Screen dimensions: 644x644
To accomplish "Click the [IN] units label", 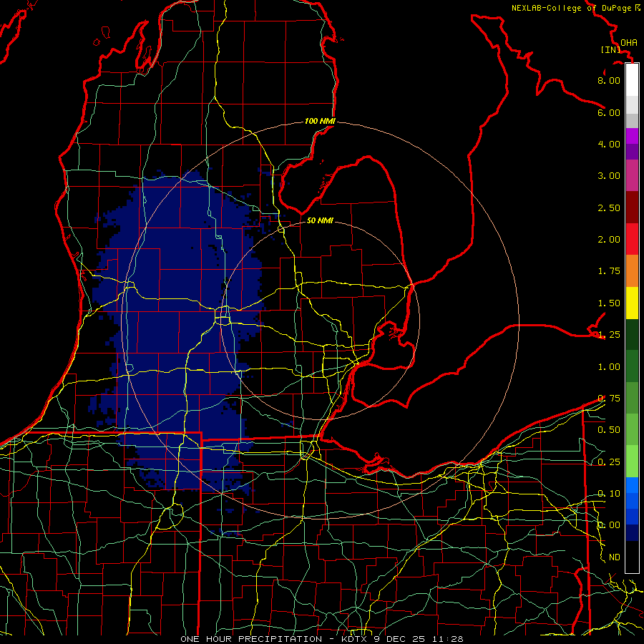I will [611, 49].
